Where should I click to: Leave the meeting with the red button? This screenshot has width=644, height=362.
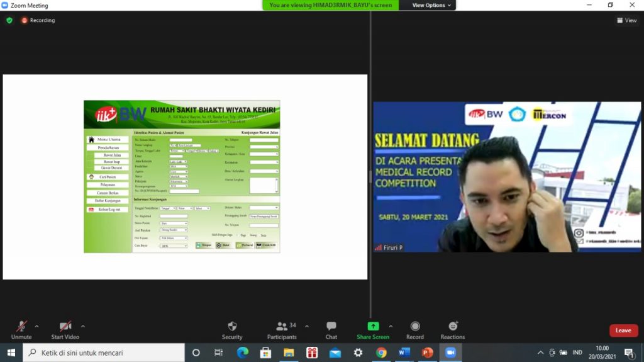[623, 331]
